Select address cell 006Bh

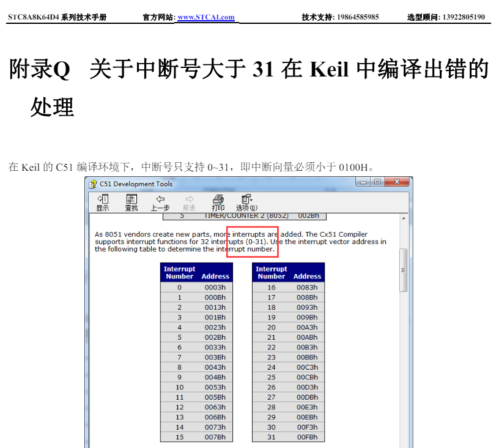click(x=215, y=417)
